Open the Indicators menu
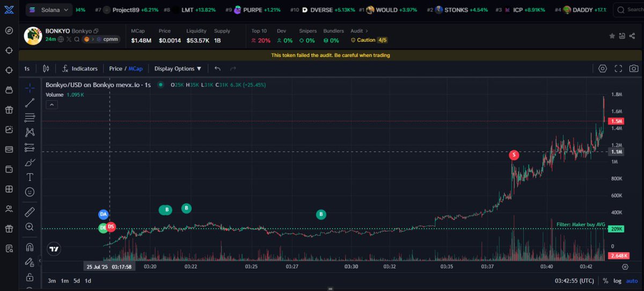Image resolution: width=644 pixels, height=291 pixels. [x=79, y=69]
